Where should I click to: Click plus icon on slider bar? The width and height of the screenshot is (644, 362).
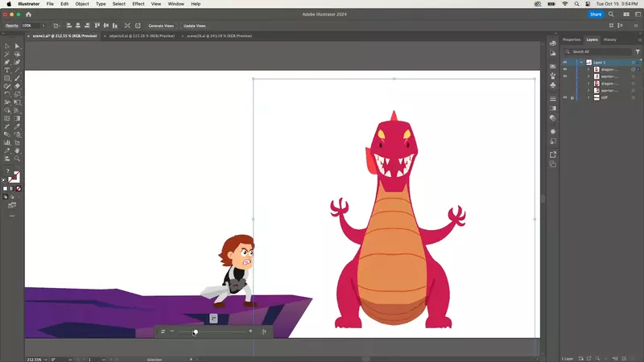click(x=250, y=331)
